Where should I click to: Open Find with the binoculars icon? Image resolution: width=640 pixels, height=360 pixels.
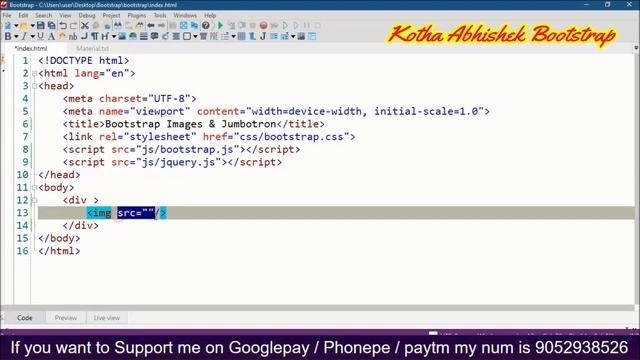[x=118, y=25]
